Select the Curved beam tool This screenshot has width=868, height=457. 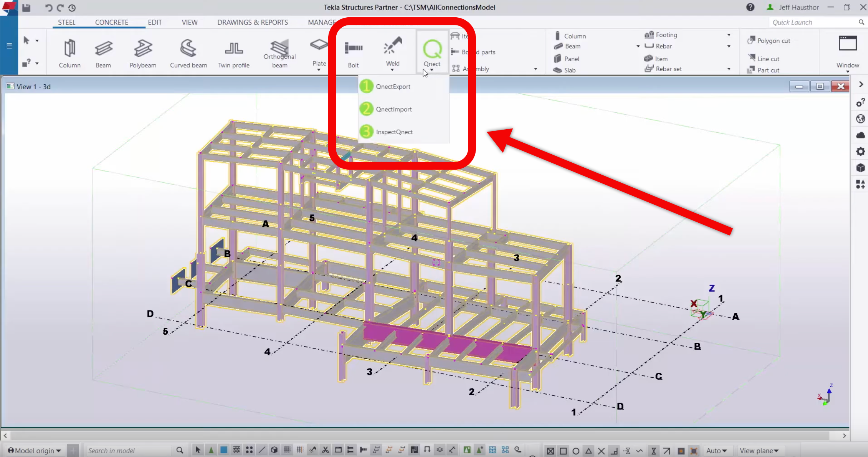click(189, 53)
